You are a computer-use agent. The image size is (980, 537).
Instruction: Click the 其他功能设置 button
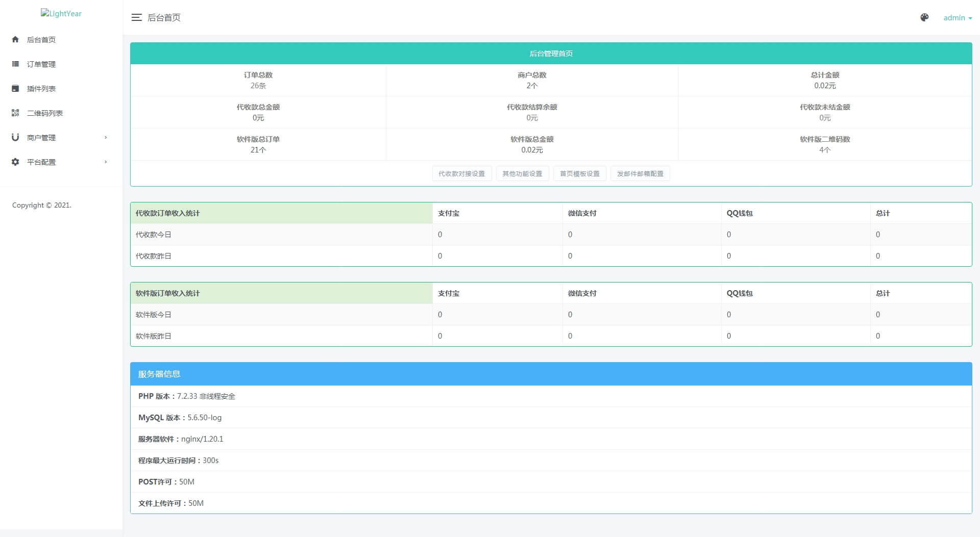click(x=522, y=173)
